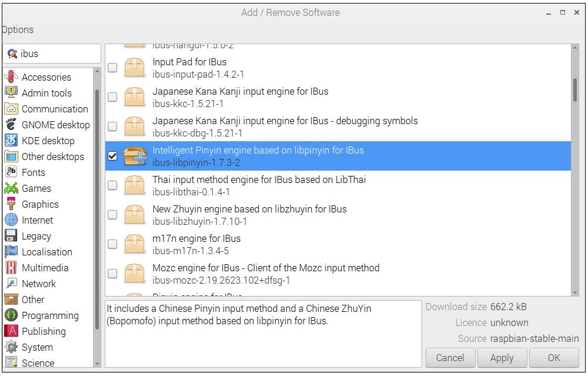Click the KDE desktop icon
The width and height of the screenshot is (588, 376).
coord(11,140)
